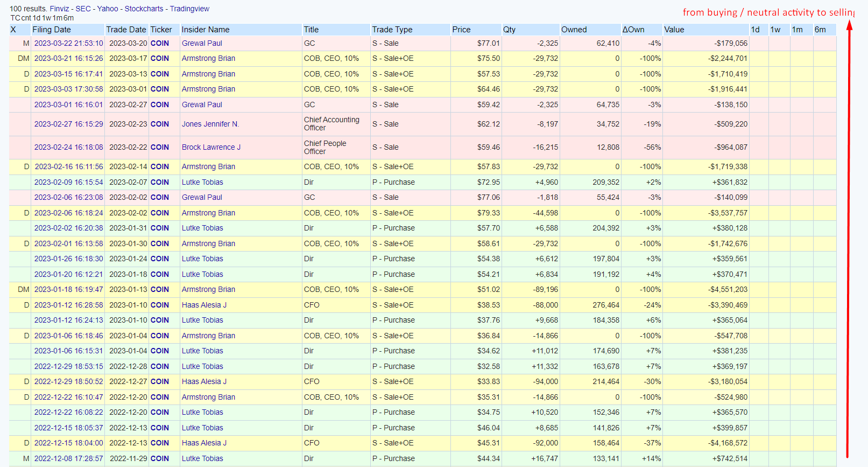The height and width of the screenshot is (467, 868).
Task: Open the Stockcharts link
Action: tap(144, 9)
